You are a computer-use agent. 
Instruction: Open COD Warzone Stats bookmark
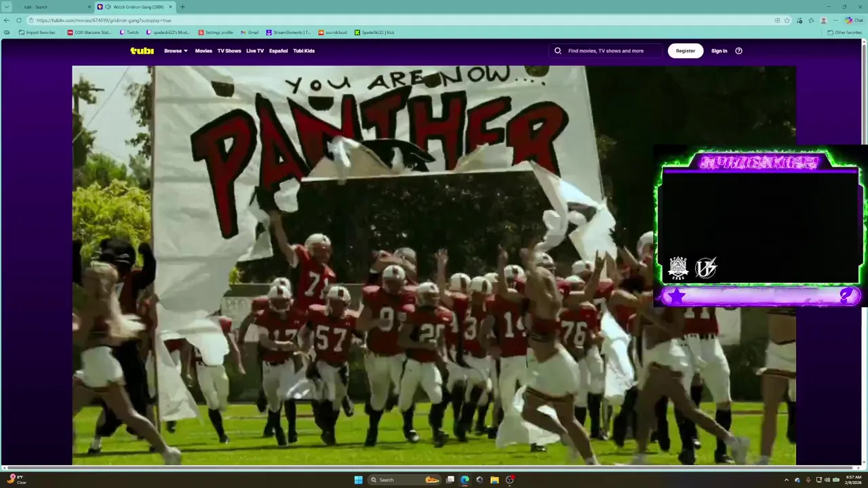(89, 33)
